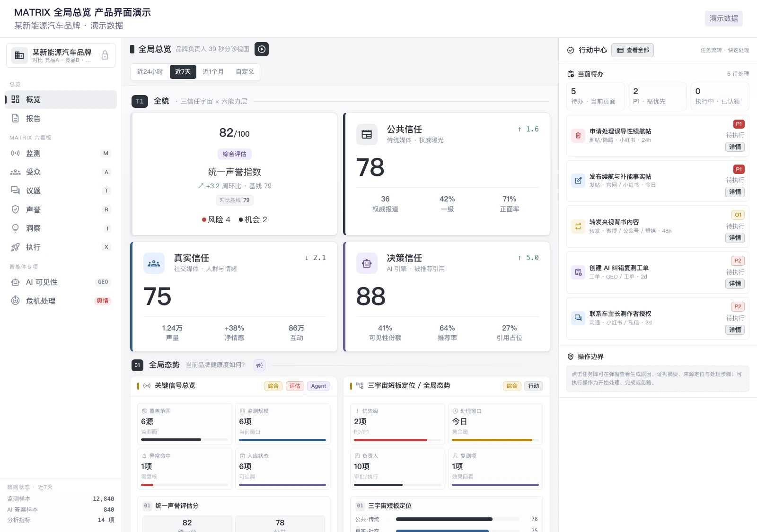
Task: Click the 查看全部 button in 行动中心
Action: coord(633,50)
